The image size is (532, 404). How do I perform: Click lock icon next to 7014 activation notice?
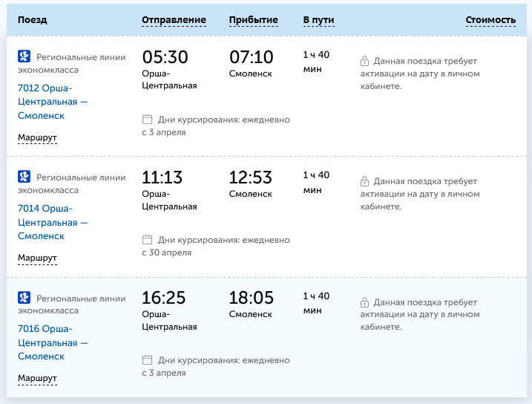[x=364, y=180]
